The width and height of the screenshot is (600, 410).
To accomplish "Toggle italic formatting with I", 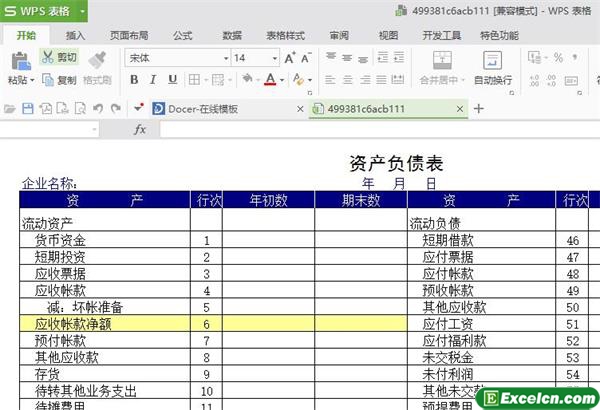I will (x=153, y=80).
